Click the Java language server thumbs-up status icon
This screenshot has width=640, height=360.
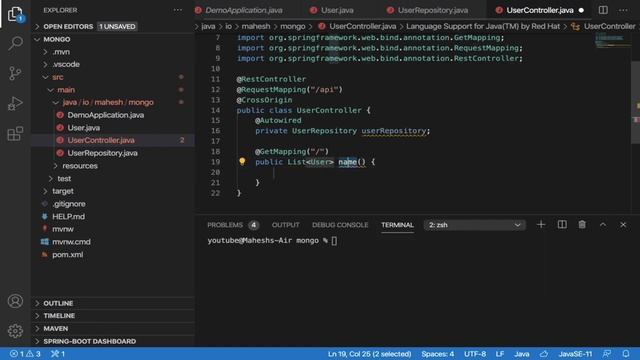(544, 354)
